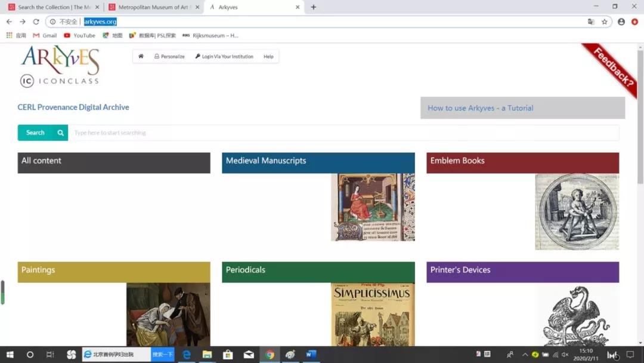The width and height of the screenshot is (644, 363).
Task: Click the translate page icon in address bar
Action: coord(591,21)
